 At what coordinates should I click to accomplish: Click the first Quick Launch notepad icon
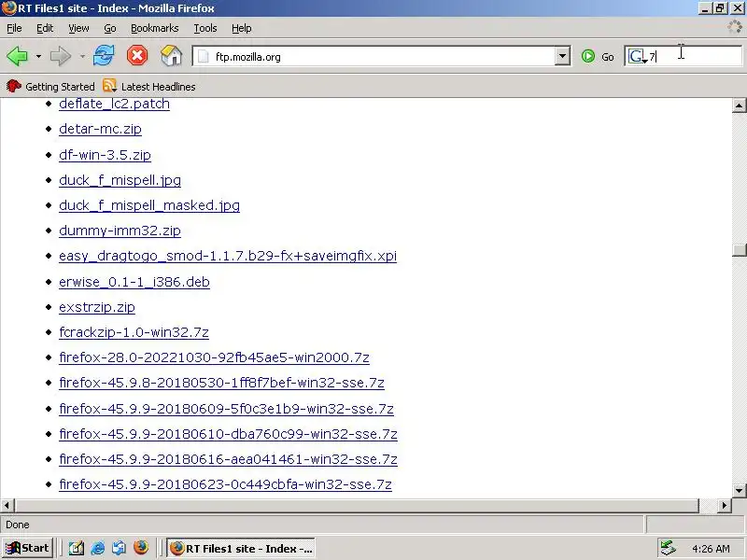point(77,548)
